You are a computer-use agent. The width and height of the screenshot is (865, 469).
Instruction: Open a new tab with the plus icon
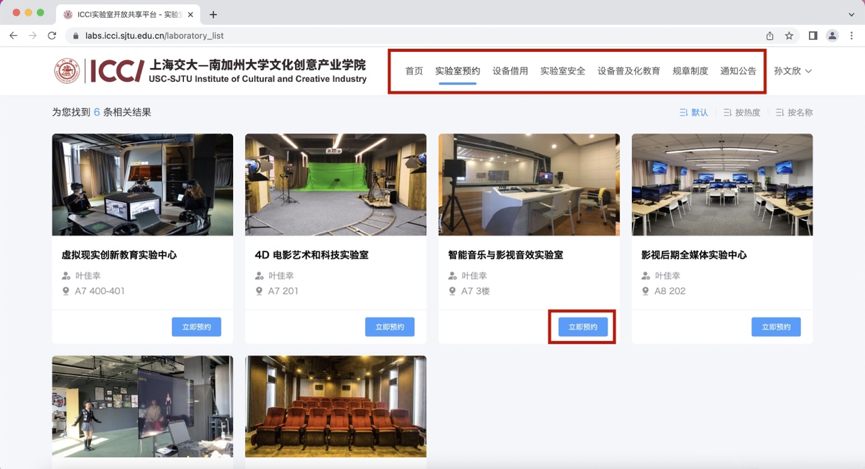[213, 14]
